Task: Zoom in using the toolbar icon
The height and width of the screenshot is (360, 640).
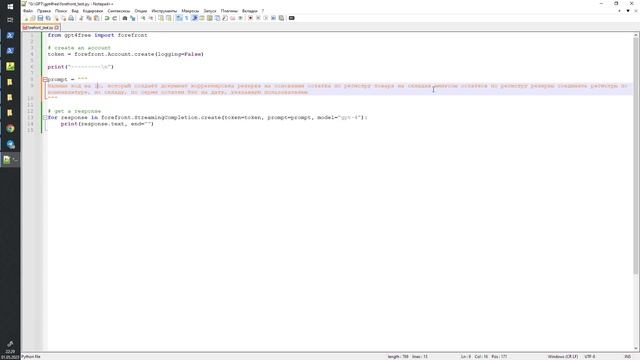Action: coord(142,18)
